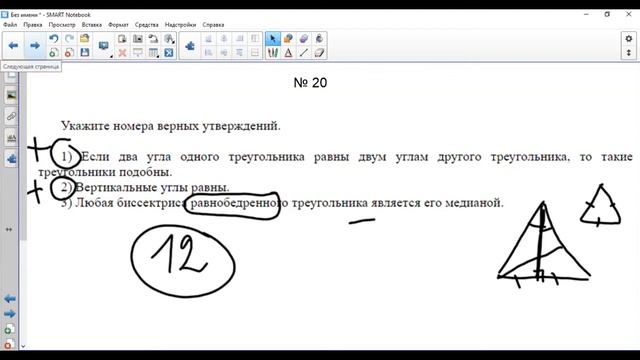Click statement "Вертикальные углы равны."
This screenshot has height=360, width=640.
(152, 187)
